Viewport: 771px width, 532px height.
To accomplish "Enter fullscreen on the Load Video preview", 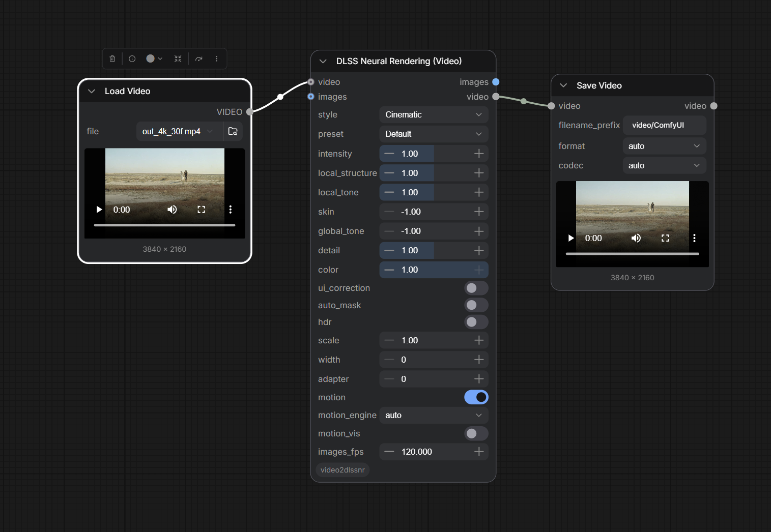I will [x=202, y=210].
